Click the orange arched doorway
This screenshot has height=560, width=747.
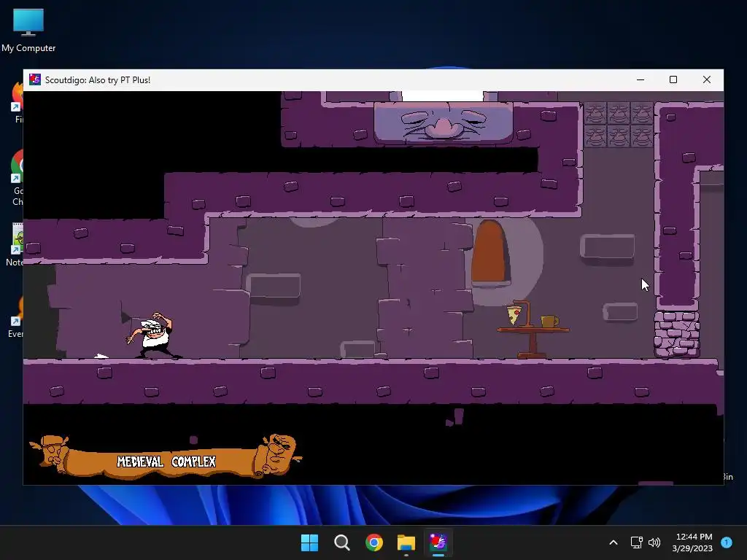(488, 252)
